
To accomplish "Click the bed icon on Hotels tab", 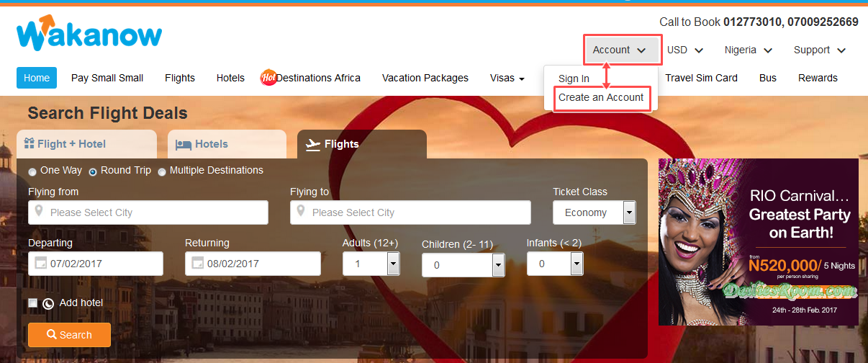I will [184, 144].
